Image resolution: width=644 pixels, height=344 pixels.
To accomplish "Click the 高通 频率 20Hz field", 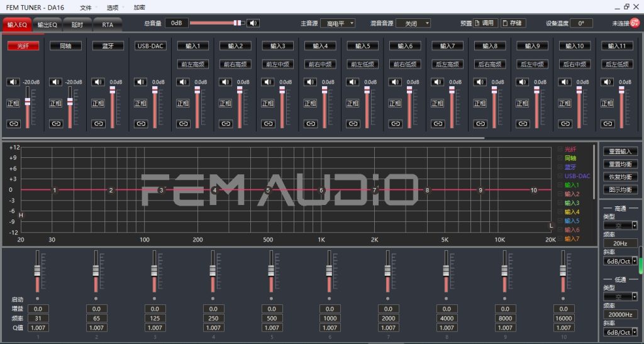I will [620, 243].
